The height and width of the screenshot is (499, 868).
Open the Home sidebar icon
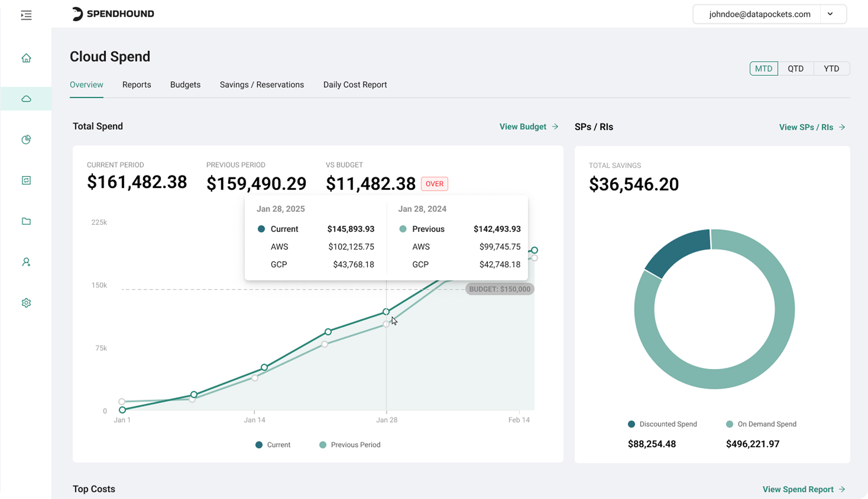pyautogui.click(x=26, y=58)
